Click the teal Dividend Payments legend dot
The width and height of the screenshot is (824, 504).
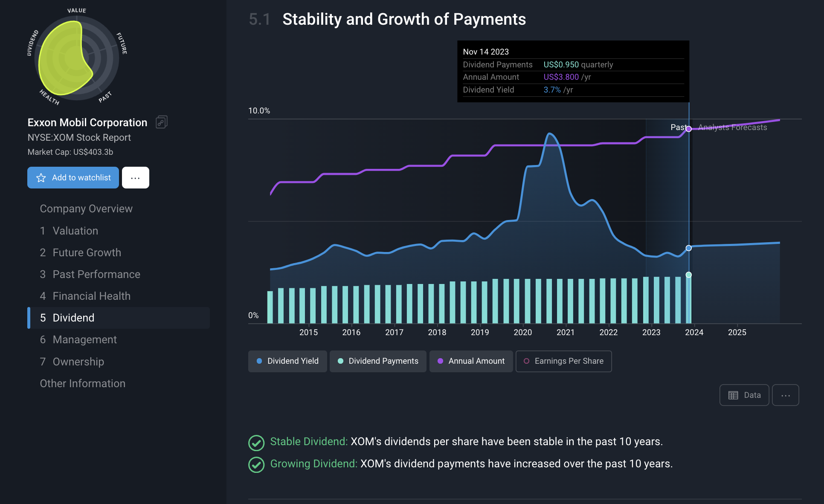(341, 361)
